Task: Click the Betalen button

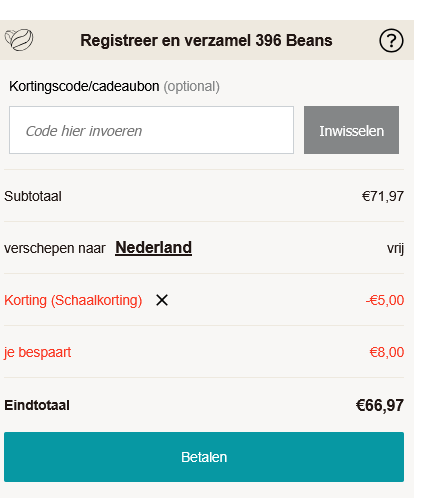Action: 204,457
